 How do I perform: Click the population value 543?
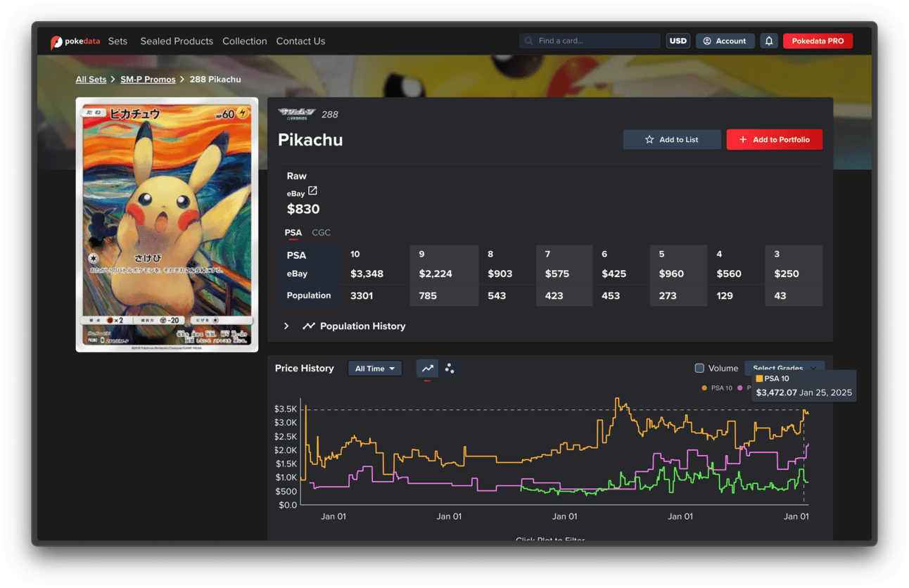point(497,295)
